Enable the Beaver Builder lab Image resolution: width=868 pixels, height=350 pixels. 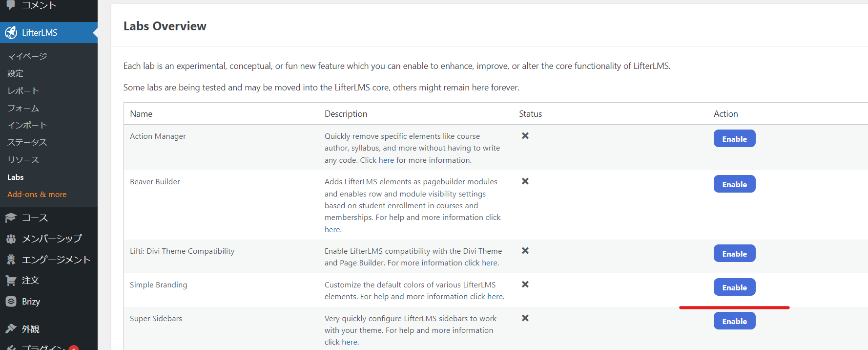734,184
